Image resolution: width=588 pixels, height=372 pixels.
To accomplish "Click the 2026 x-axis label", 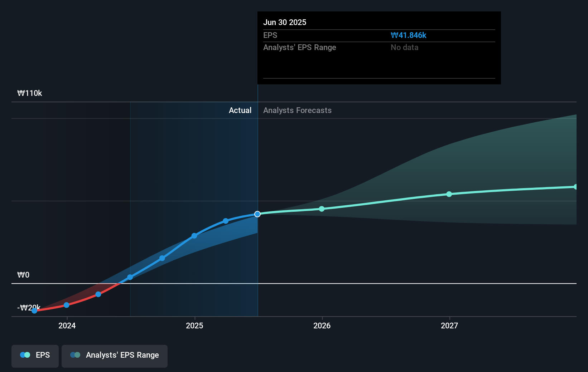I will [322, 325].
